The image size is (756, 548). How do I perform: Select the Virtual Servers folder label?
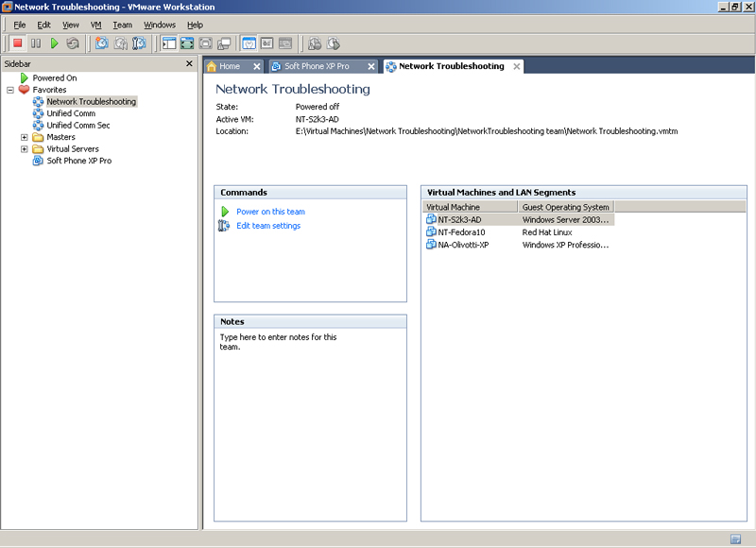(73, 149)
